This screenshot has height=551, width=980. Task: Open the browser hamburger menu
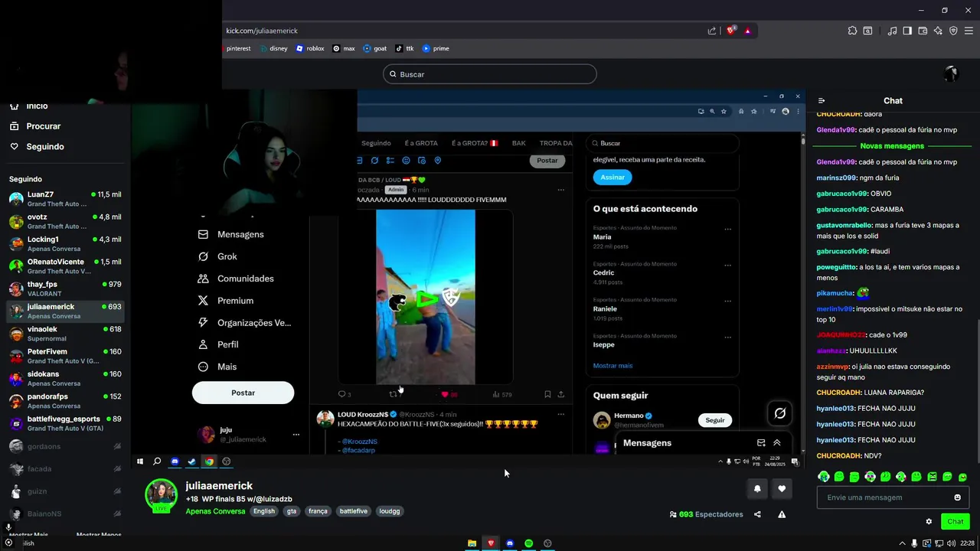tap(969, 31)
